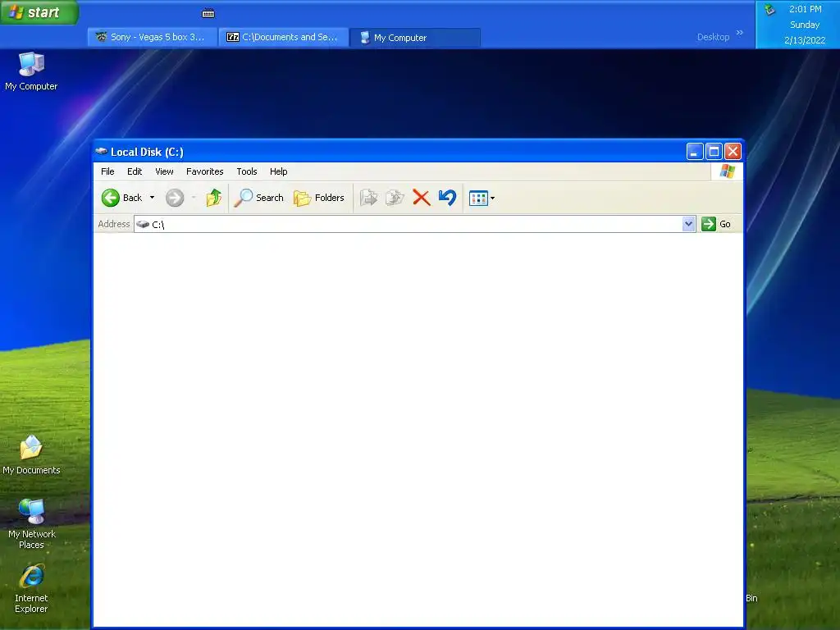Screen dimensions: 840x630
Task: Open the View menu
Action: [164, 171]
